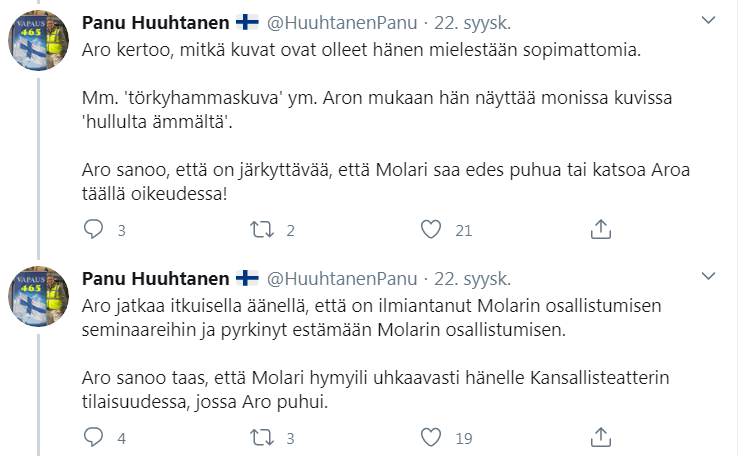Retweet the second tweet with 3 retweets
Image resolution: width=742 pixels, height=456 pixels.
[262, 437]
